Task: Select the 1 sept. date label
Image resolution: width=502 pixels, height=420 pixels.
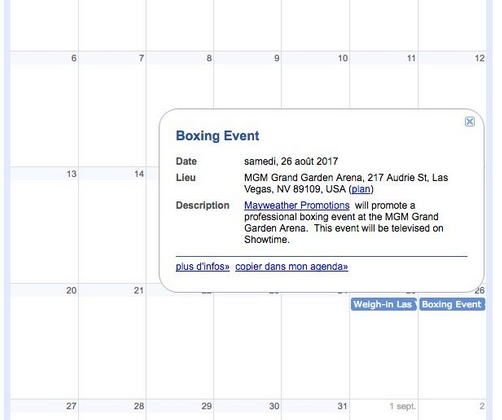Action: coord(403,406)
